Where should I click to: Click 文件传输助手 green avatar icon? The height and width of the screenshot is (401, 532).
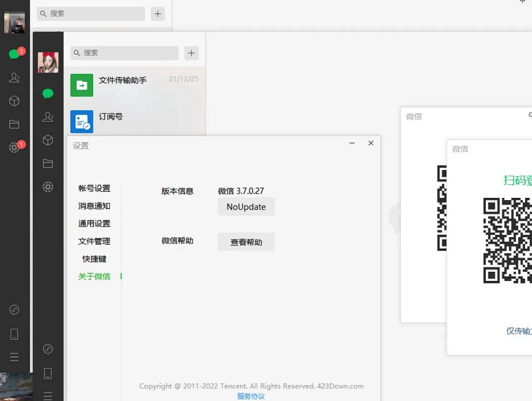pos(82,85)
